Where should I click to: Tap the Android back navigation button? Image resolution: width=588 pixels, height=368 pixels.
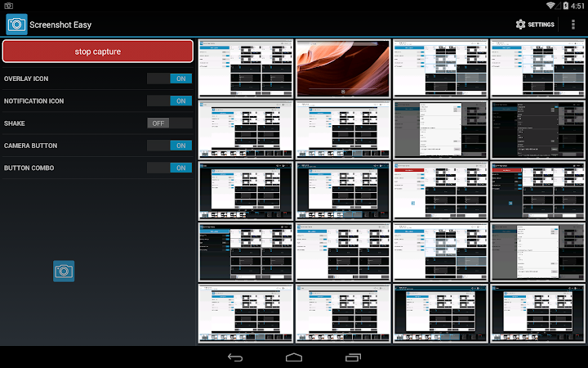click(235, 357)
